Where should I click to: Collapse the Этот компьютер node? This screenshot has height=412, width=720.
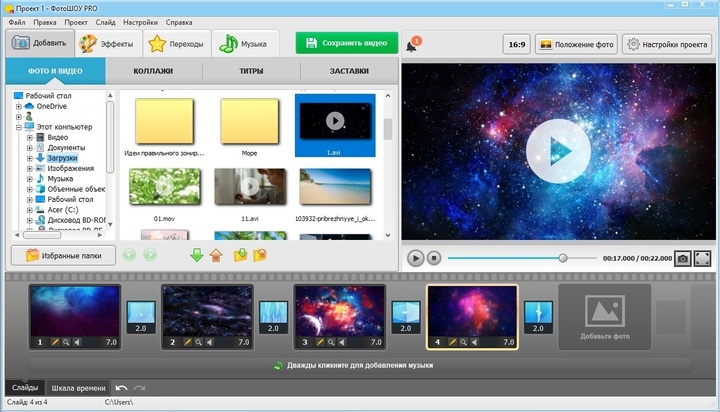(19, 127)
